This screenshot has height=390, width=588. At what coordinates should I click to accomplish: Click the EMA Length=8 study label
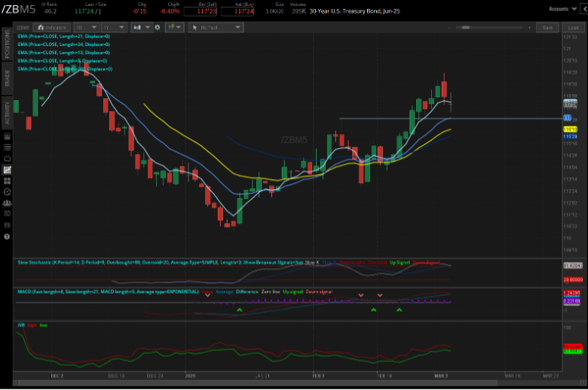tap(63, 61)
